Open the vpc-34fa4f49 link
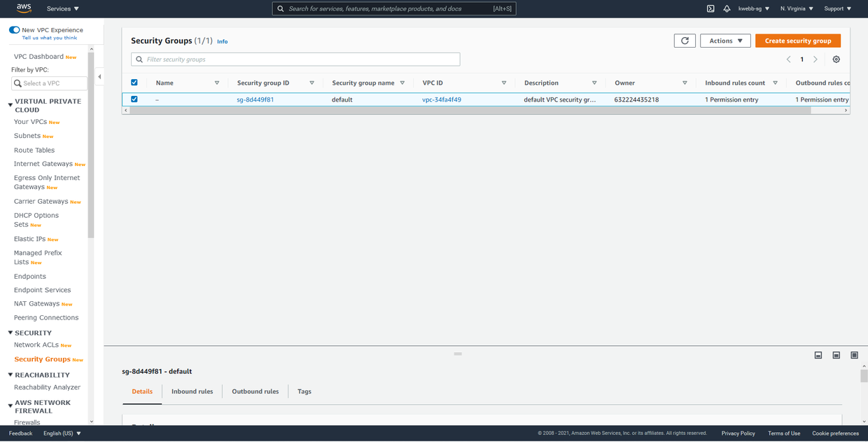The width and height of the screenshot is (868, 442). coord(442,99)
